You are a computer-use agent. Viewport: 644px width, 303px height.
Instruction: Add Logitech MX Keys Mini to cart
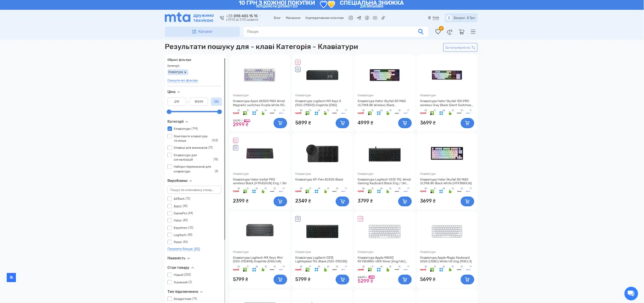click(280, 279)
